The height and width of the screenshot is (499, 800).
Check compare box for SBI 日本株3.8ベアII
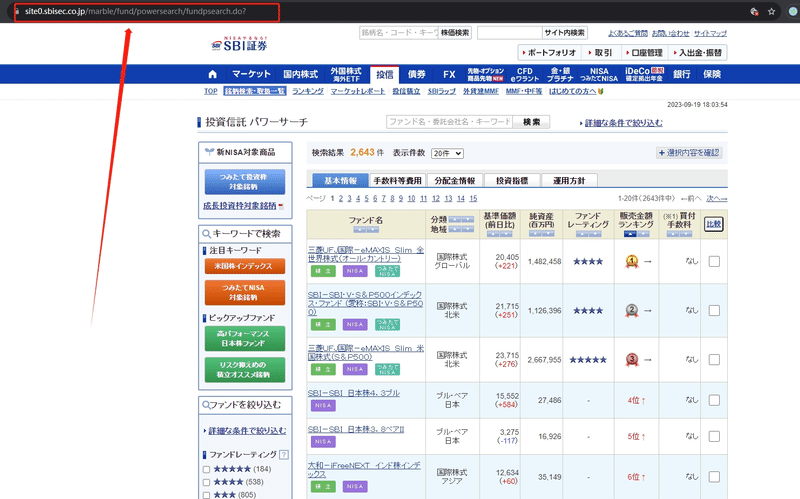pos(714,437)
